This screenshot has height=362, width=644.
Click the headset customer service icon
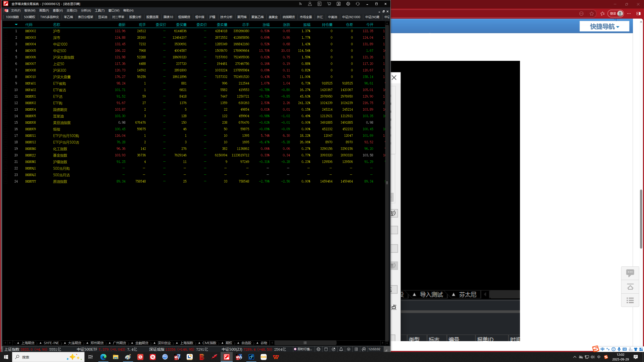point(358,4)
